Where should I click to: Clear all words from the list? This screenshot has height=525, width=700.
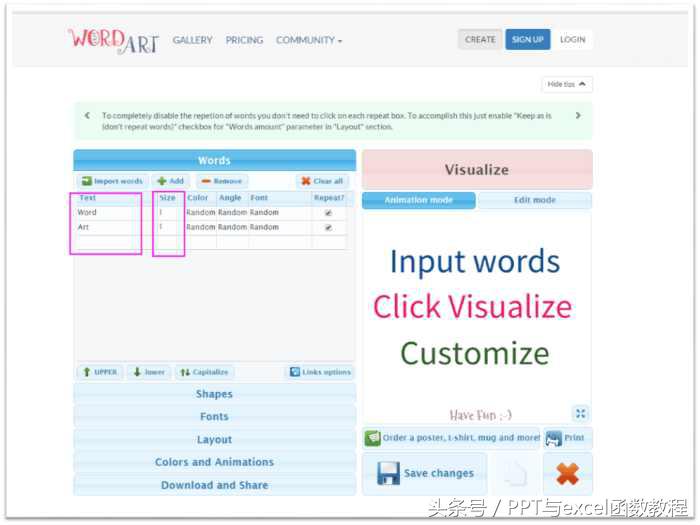pyautogui.click(x=322, y=181)
